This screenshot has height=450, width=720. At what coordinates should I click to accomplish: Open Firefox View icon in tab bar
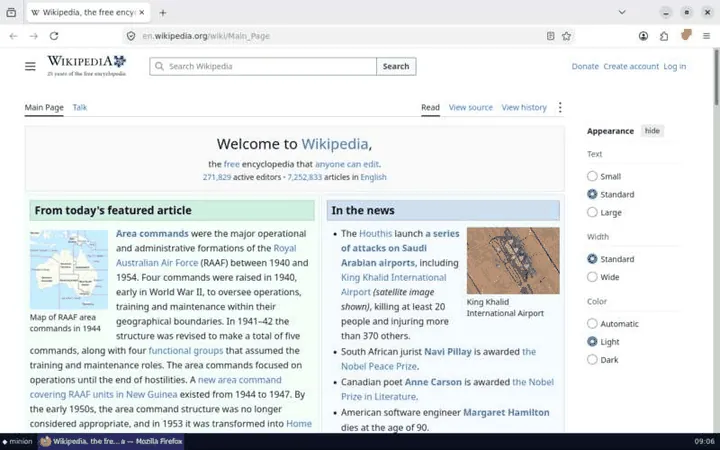pos(11,12)
